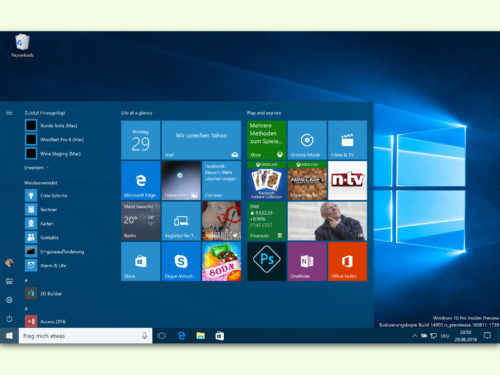This screenshot has height=375, width=500.
Task: Open Alarm & Uhr app
Action: click(46, 265)
